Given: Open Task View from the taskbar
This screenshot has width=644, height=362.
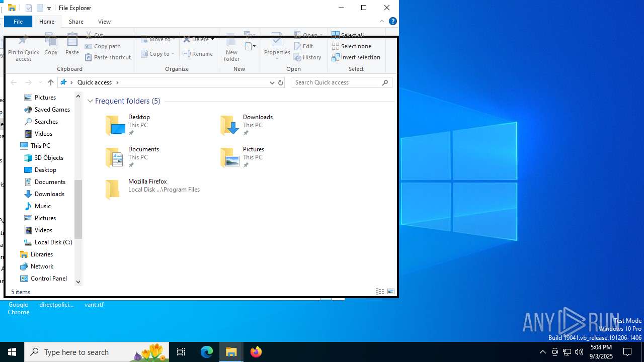Looking at the screenshot, I should [x=181, y=352].
